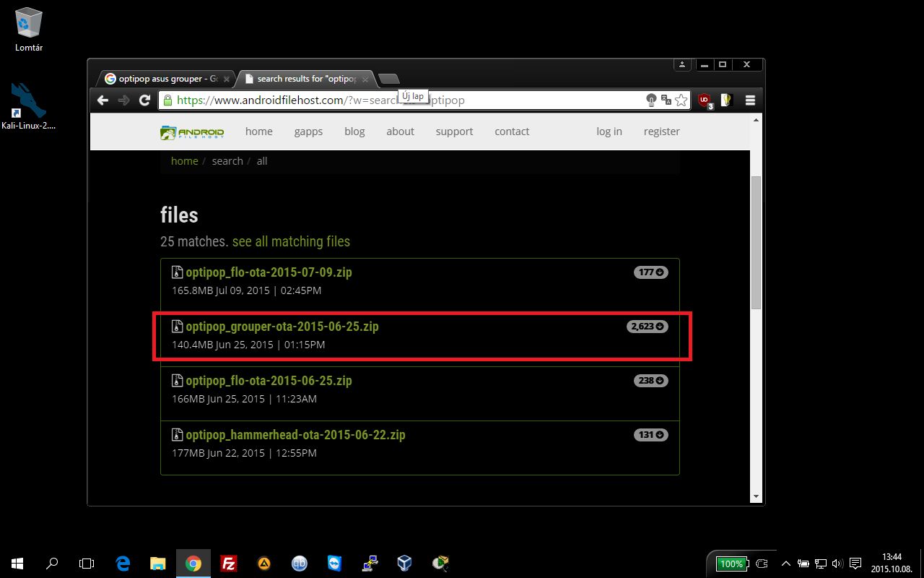The width and height of the screenshot is (924, 578).
Task: Open a new tab
Action: coord(388,78)
